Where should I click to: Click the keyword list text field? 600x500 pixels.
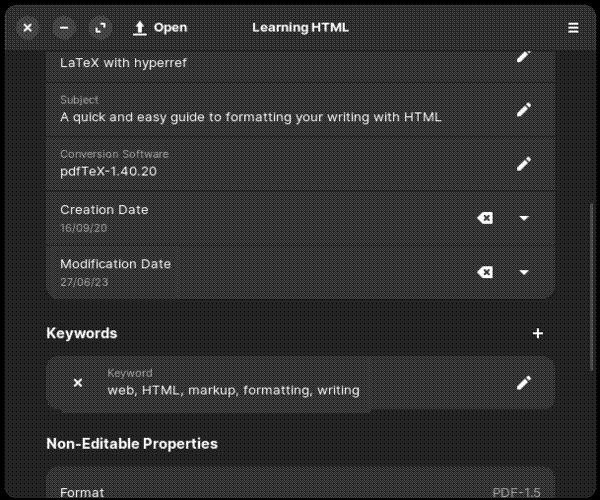tap(233, 390)
